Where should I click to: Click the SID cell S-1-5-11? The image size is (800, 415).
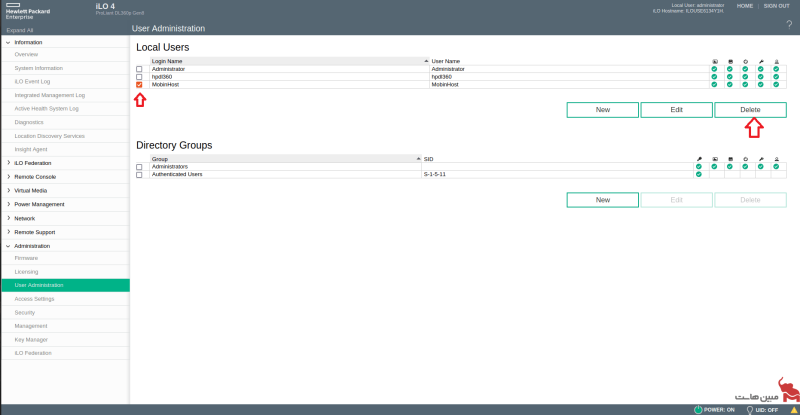click(x=435, y=174)
